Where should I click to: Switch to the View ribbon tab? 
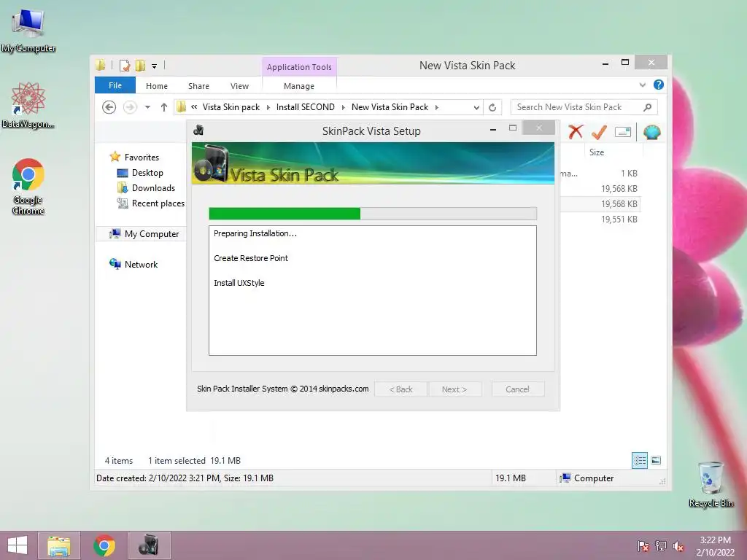239,86
